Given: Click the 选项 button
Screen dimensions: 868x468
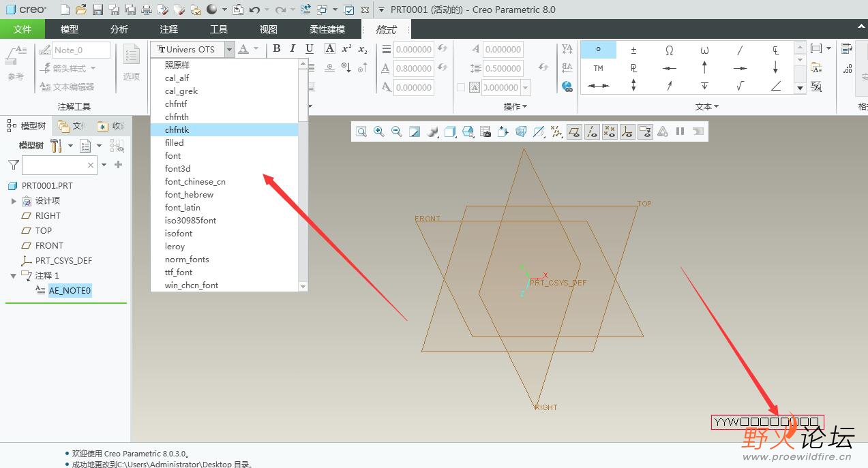Looking at the screenshot, I should pyautogui.click(x=132, y=63).
